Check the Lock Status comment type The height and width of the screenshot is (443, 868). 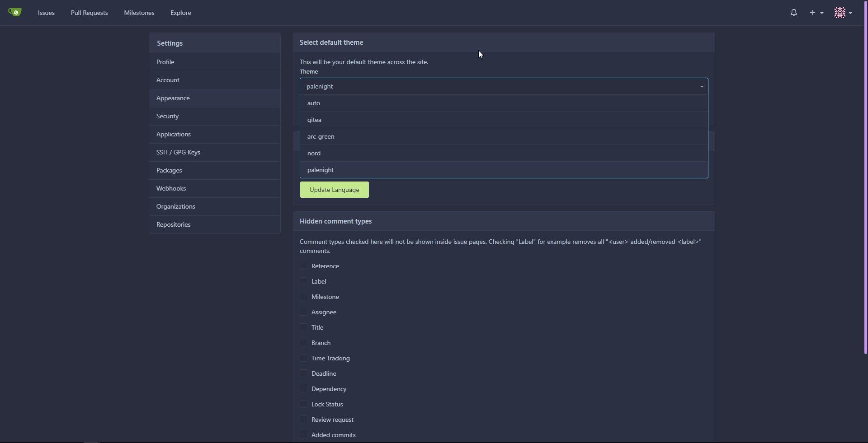coord(303,404)
